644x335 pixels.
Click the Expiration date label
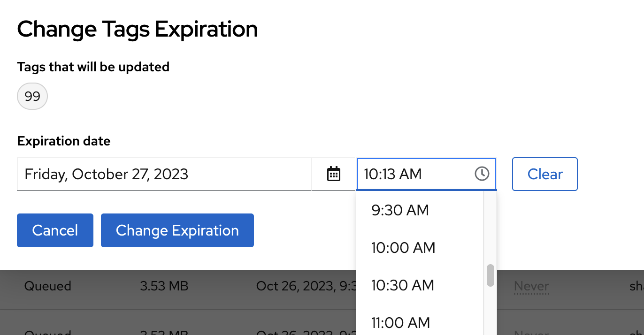click(x=64, y=141)
